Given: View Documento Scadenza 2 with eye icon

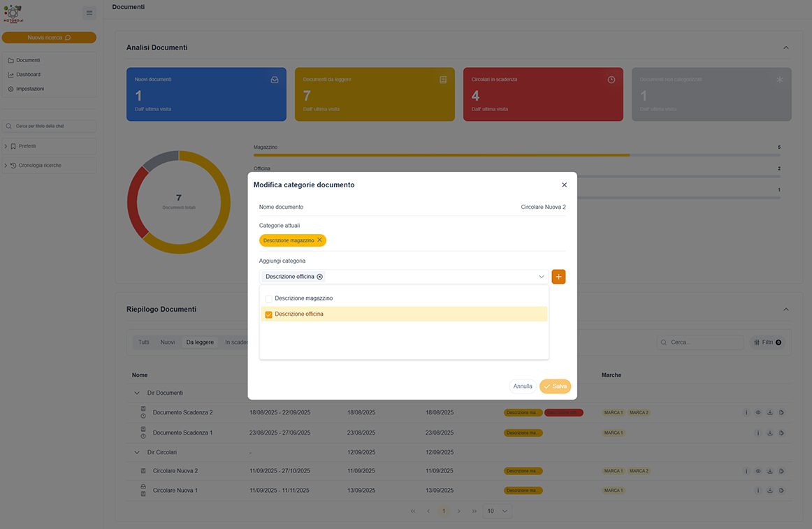Looking at the screenshot, I should 757,413.
